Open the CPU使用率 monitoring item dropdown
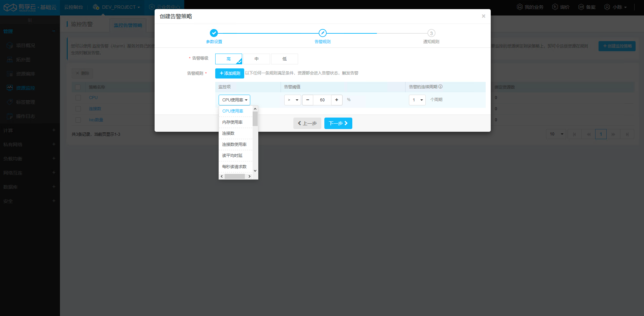The width and height of the screenshot is (644, 316). 234,100
